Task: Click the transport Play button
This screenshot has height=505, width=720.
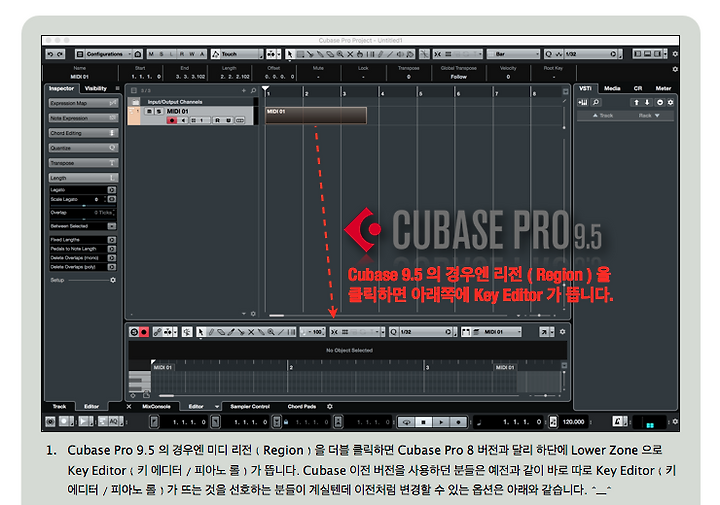Action: [441, 422]
